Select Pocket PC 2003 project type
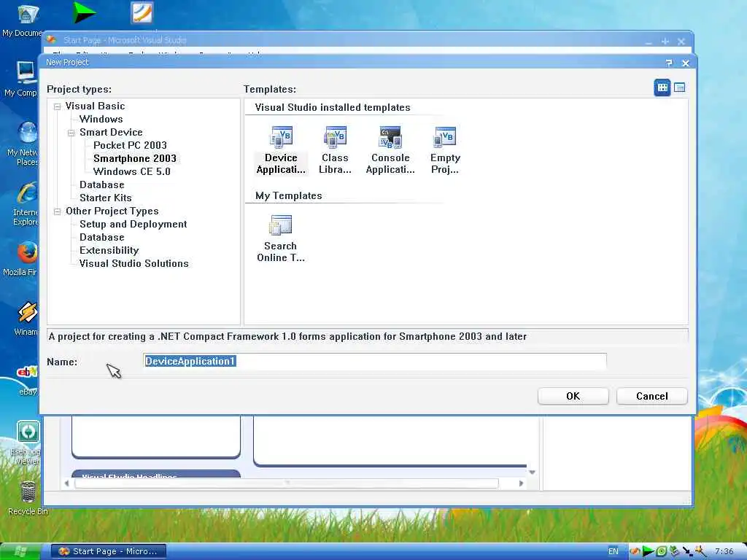The image size is (747, 560). click(130, 145)
